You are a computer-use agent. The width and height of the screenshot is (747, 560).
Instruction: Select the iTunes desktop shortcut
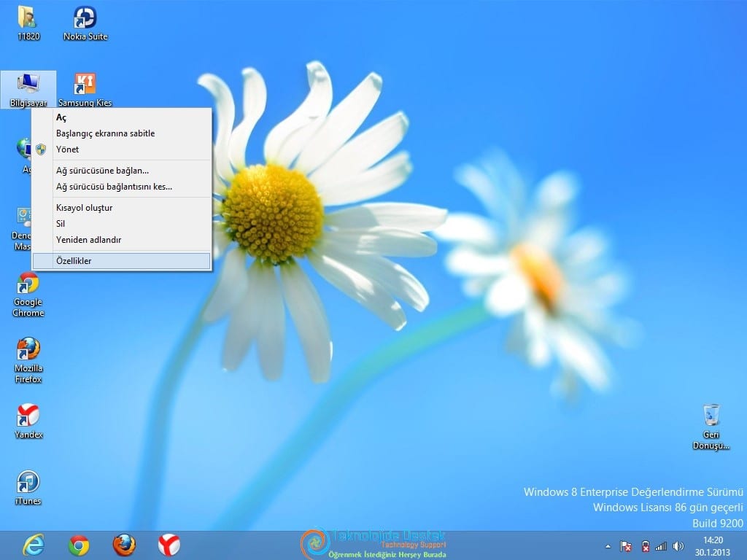coord(28,488)
